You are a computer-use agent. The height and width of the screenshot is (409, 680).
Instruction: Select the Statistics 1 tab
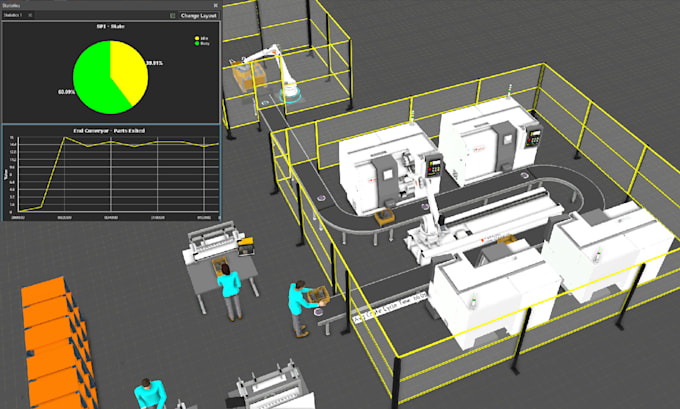click(13, 15)
